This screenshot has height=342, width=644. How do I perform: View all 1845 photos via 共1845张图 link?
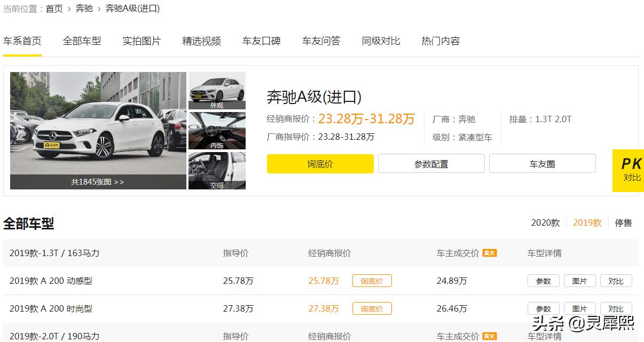pyautogui.click(x=98, y=182)
